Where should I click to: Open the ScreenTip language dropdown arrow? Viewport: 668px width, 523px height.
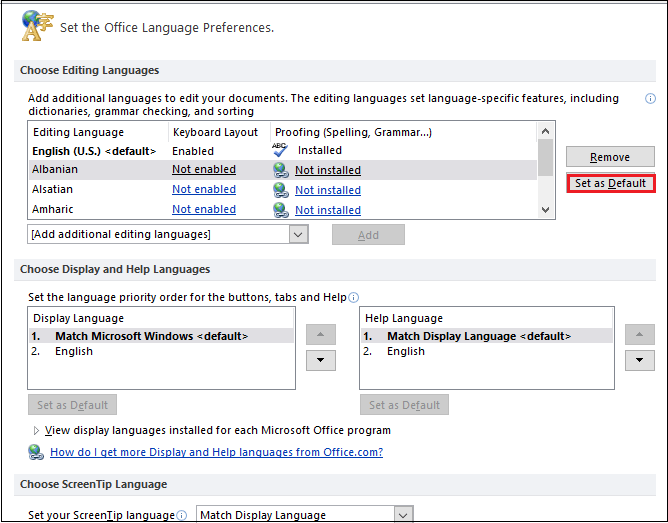pyautogui.click(x=403, y=514)
